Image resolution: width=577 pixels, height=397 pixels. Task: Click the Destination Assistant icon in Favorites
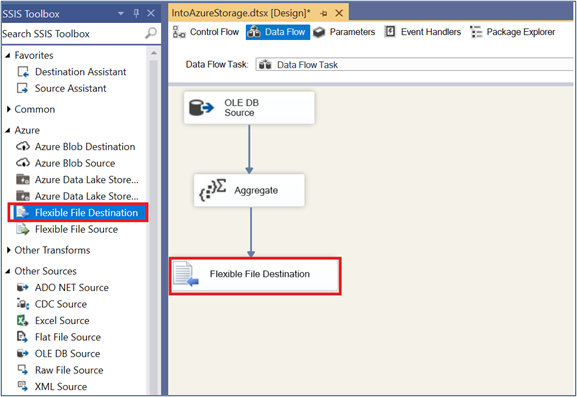(23, 72)
